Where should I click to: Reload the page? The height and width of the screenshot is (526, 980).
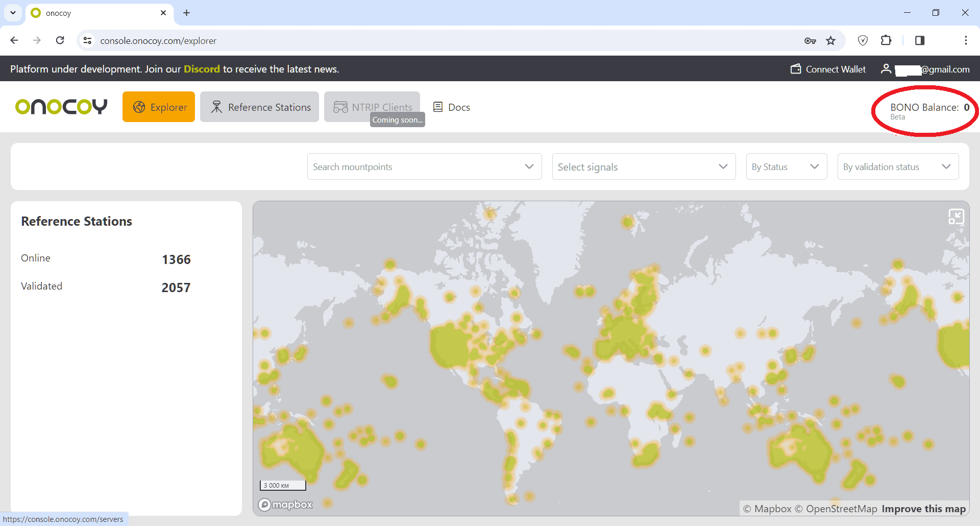[60, 40]
